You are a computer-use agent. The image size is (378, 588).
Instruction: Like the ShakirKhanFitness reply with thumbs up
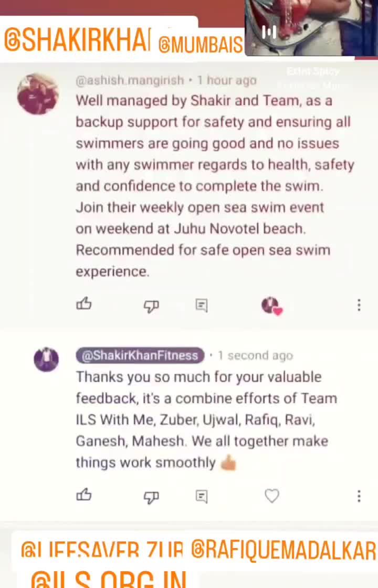pos(83,495)
